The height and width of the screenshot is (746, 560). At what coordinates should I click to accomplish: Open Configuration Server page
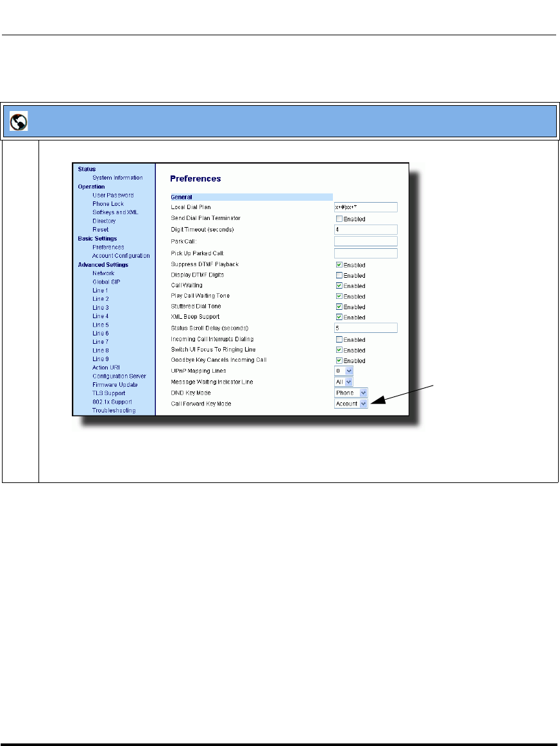pos(119,377)
